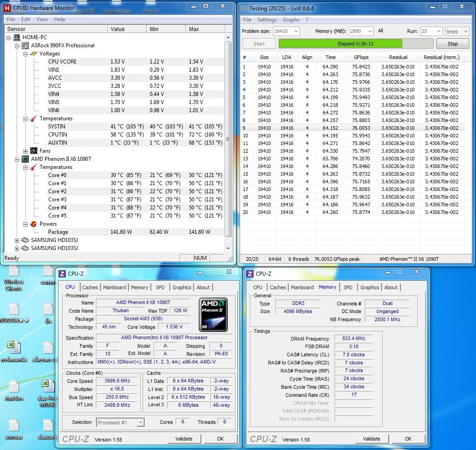
Task: Click Validate in right CPU-Z window
Action: click(x=372, y=439)
